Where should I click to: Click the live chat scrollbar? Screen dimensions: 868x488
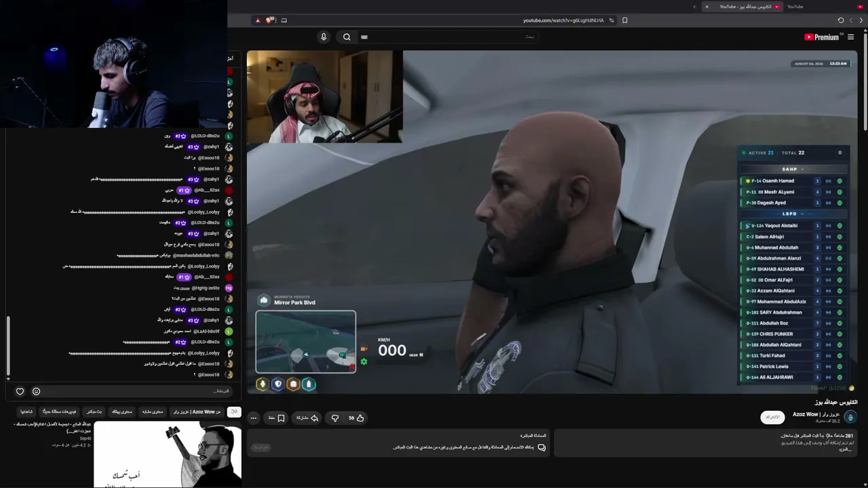pos(8,347)
